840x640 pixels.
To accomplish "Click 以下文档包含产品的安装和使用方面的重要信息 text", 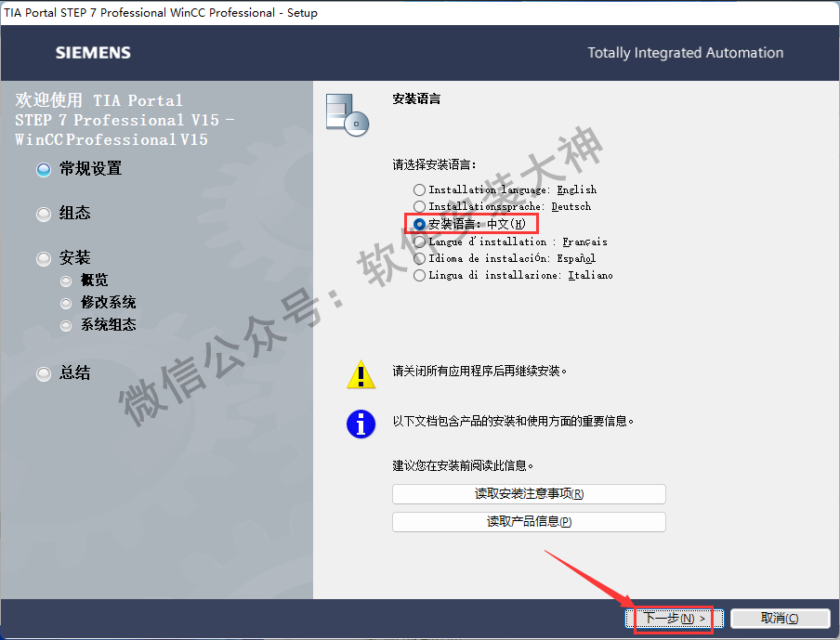I will pos(513,422).
